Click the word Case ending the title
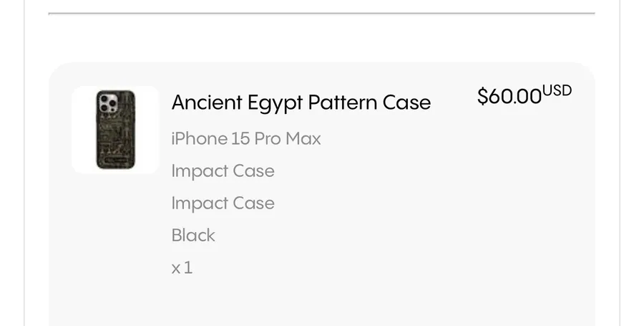This screenshot has width=644, height=326. [x=406, y=102]
